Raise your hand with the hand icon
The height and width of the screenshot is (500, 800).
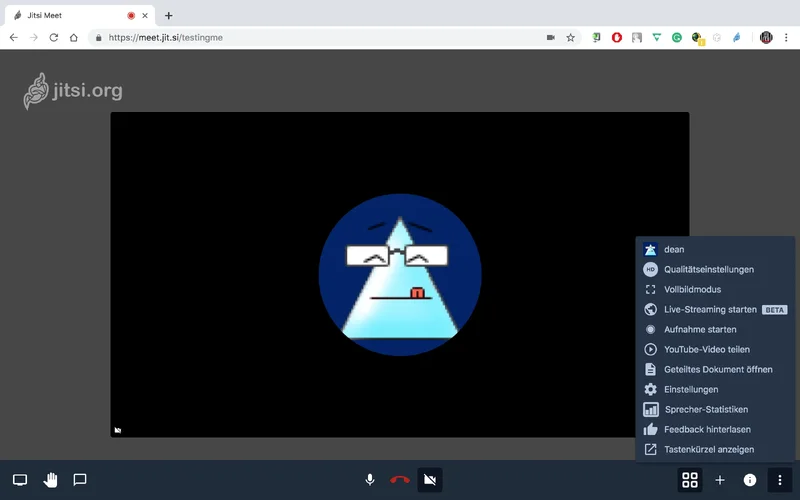point(50,480)
